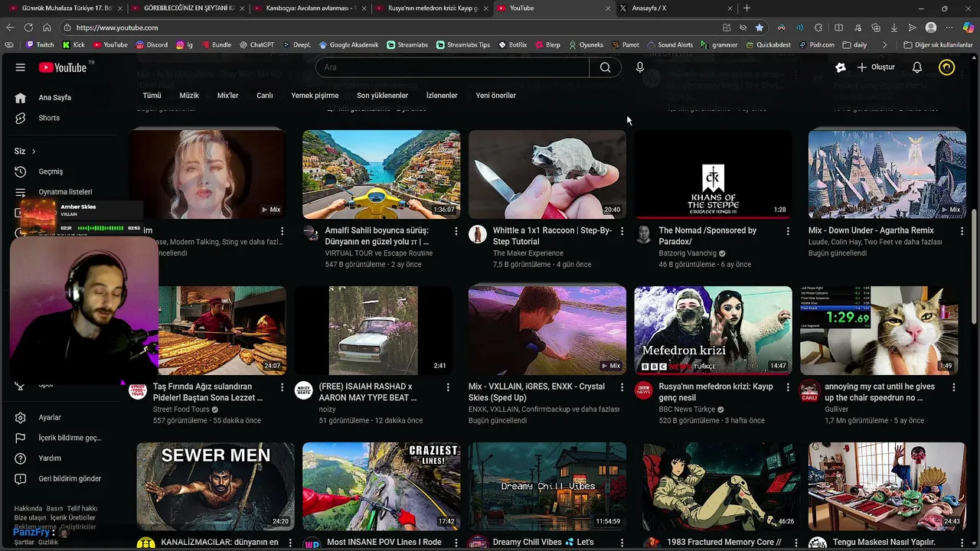
Task: Click the browser back arrow
Action: point(10,28)
